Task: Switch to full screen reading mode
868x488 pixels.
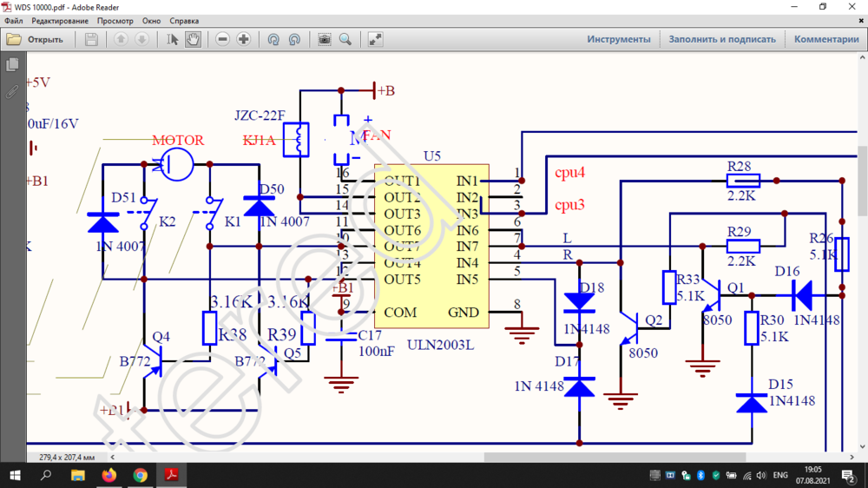Action: 375,39
